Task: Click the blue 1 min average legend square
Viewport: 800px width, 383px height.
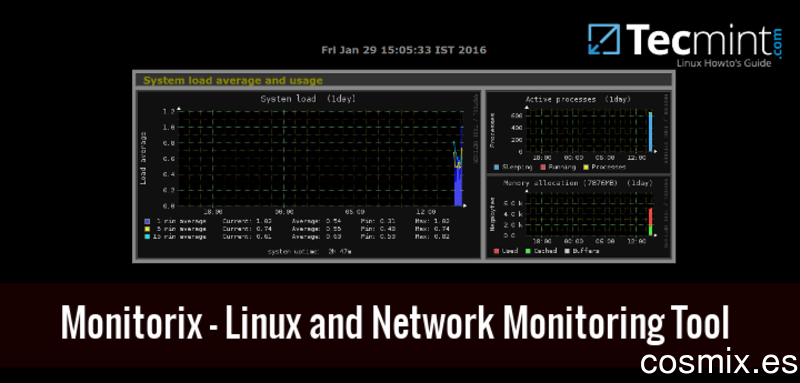Action: (x=147, y=221)
